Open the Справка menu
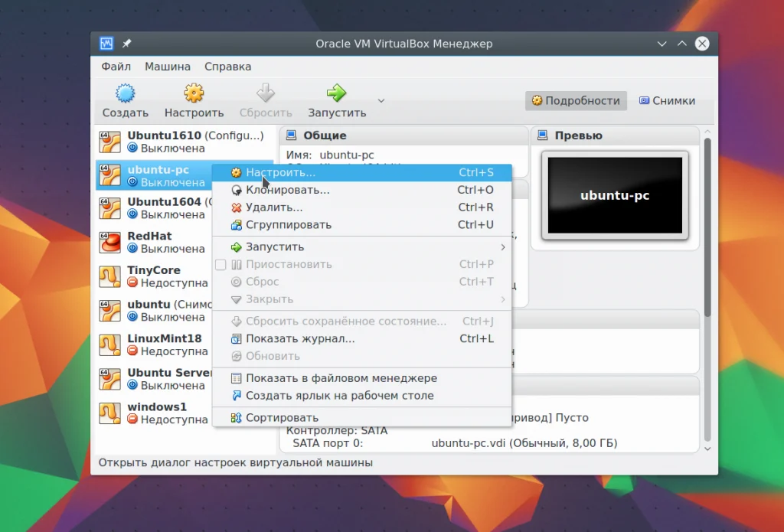Viewport: 784px width, 532px height. click(x=228, y=67)
